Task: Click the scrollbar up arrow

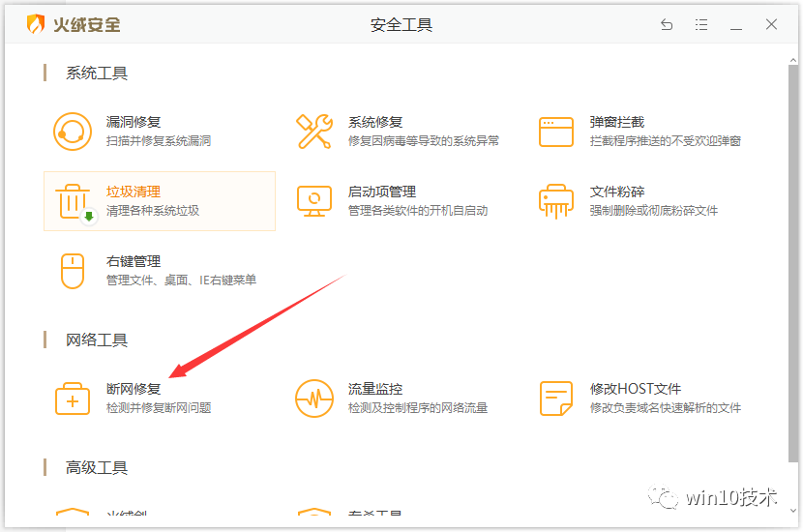Action: click(792, 60)
